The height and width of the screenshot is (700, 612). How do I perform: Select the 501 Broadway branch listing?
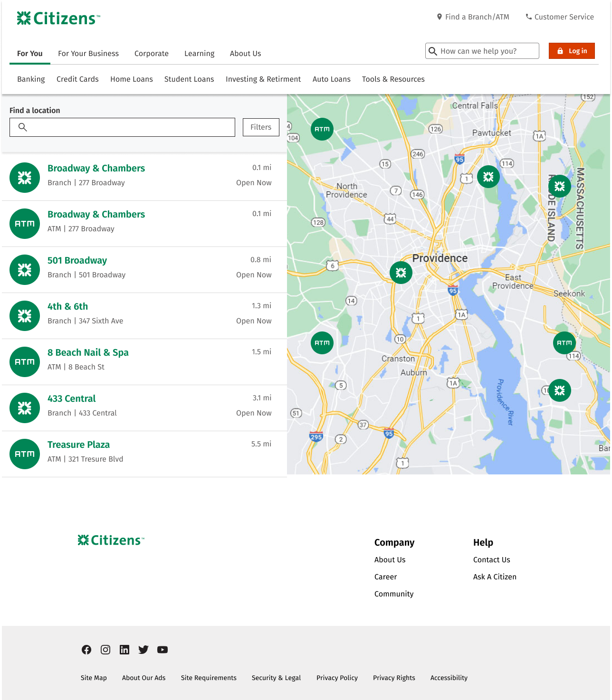tap(77, 260)
